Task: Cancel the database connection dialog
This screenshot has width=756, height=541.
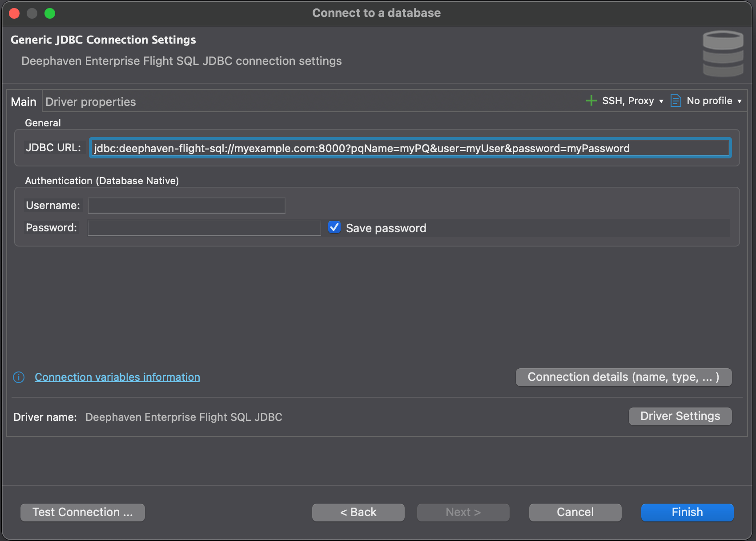Action: coord(575,513)
